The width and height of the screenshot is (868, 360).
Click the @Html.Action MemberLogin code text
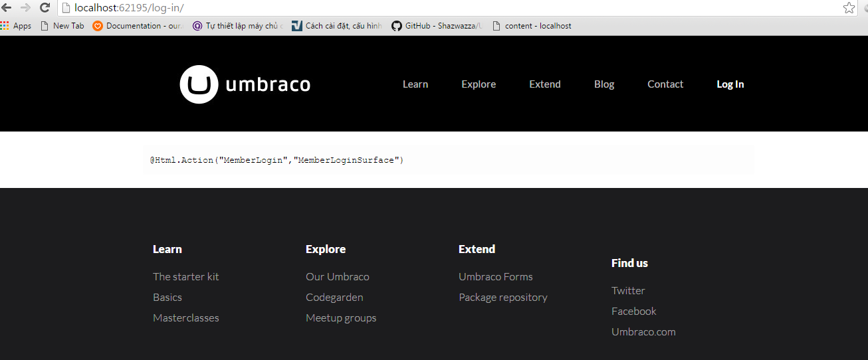tap(276, 160)
